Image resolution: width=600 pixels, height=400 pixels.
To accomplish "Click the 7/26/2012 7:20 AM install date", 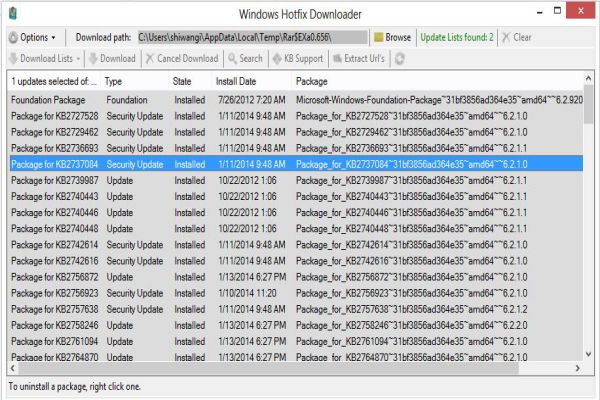I will [252, 100].
